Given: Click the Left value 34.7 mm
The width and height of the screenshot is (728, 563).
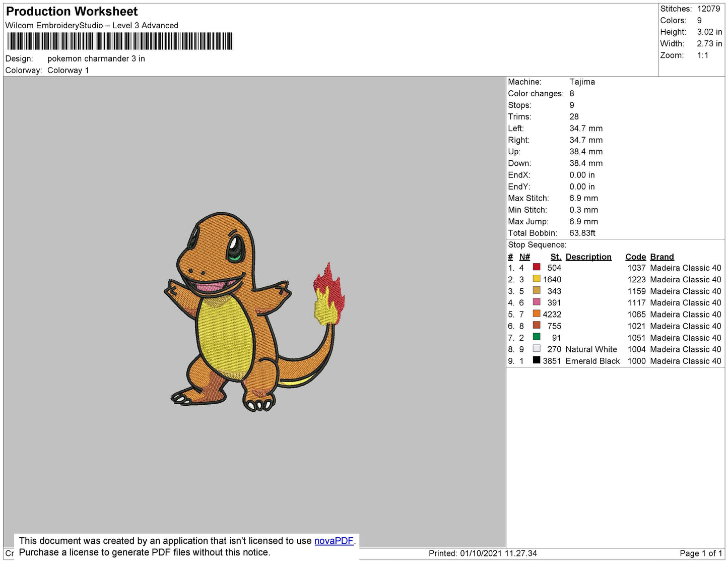Looking at the screenshot, I should 586,129.
